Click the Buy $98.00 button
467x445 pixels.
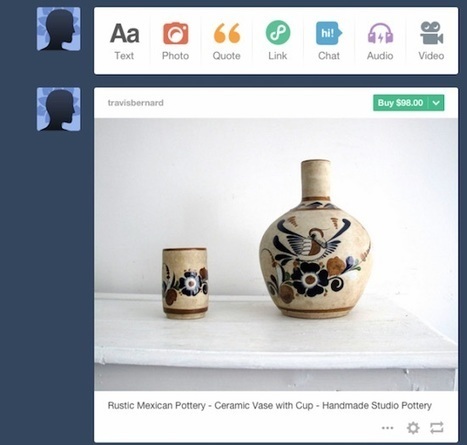point(400,103)
